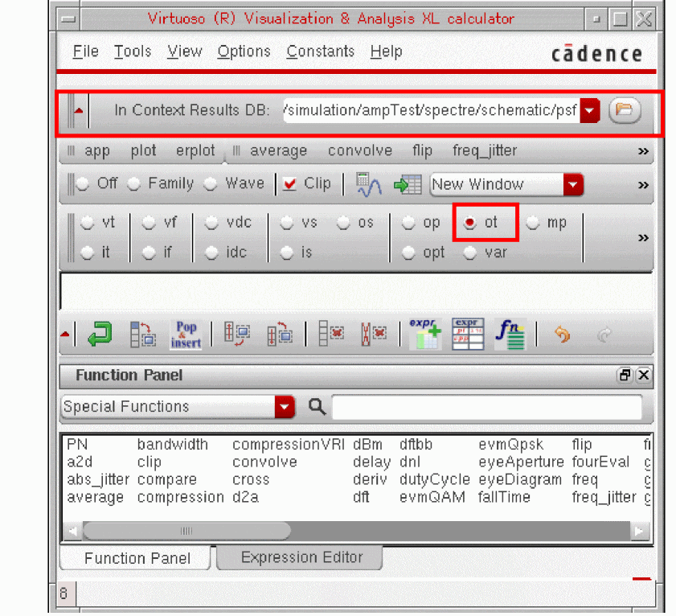Select the mp radio button
The width and height of the screenshot is (676, 616).
532,223
